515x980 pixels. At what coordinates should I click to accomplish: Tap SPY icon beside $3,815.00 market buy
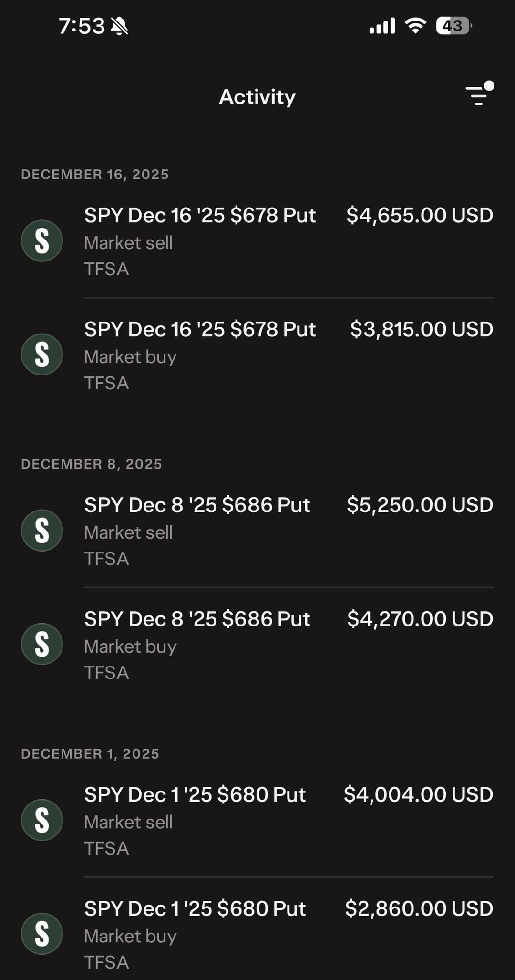(42, 354)
